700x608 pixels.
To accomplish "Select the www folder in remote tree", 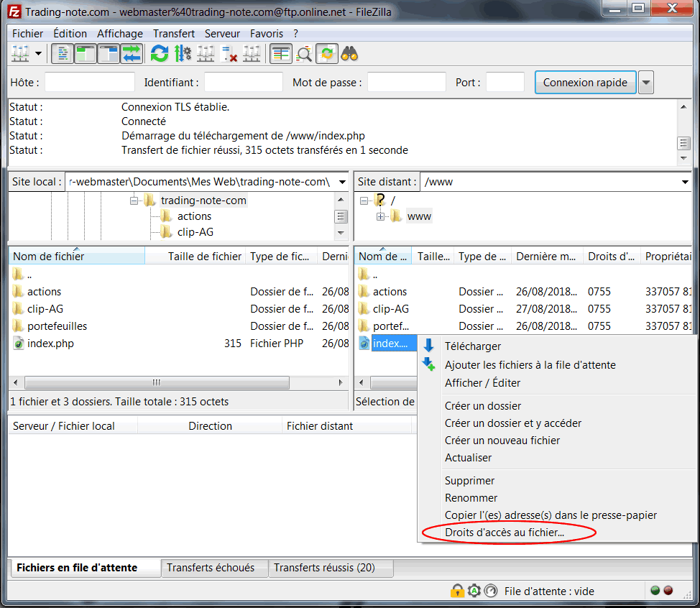I will (x=419, y=216).
